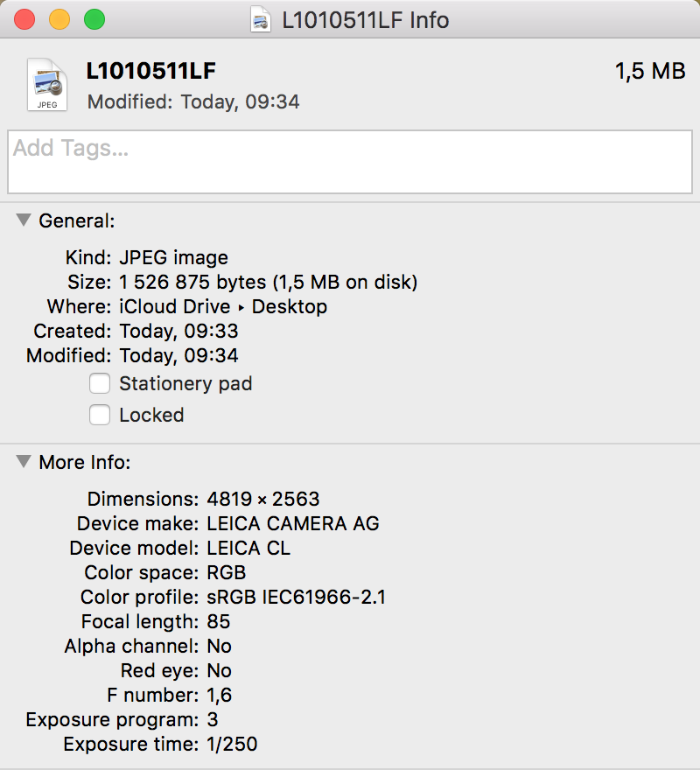Toggle the Locked checkbox

pos(100,415)
